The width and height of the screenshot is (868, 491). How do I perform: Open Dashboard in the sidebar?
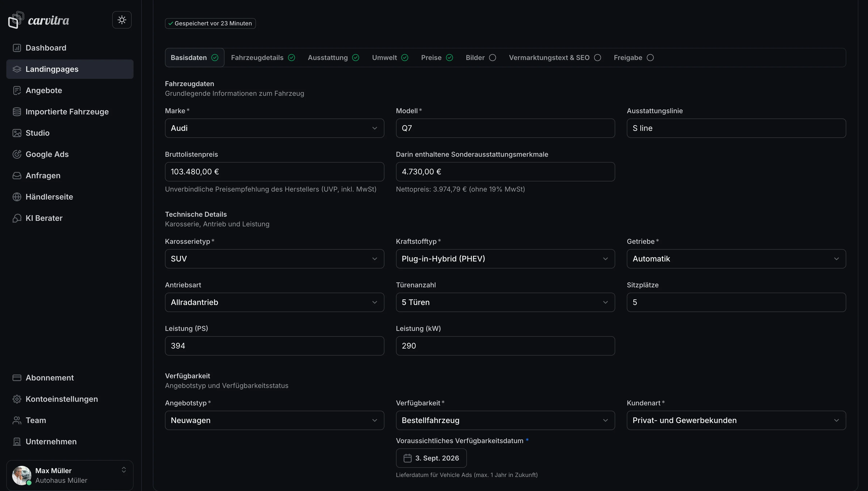pyautogui.click(x=70, y=48)
